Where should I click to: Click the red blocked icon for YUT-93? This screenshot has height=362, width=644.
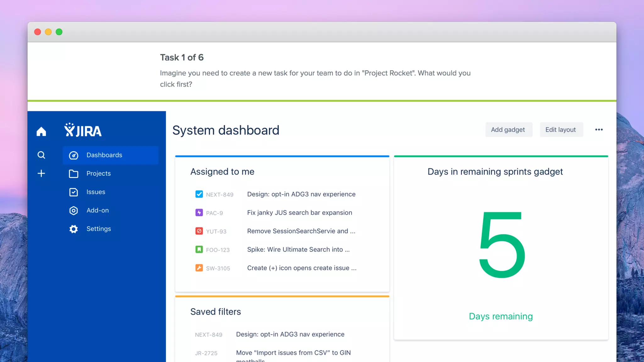pyautogui.click(x=199, y=231)
